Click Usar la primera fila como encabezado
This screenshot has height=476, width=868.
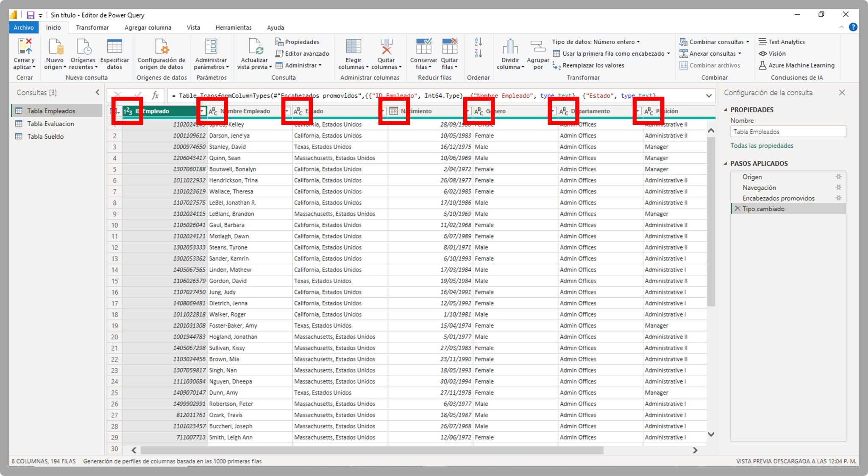pyautogui.click(x=612, y=54)
